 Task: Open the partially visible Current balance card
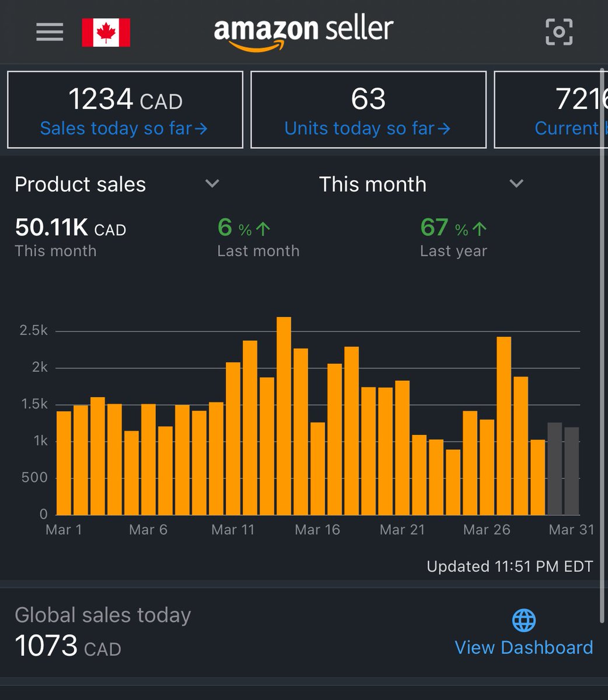[x=551, y=110]
